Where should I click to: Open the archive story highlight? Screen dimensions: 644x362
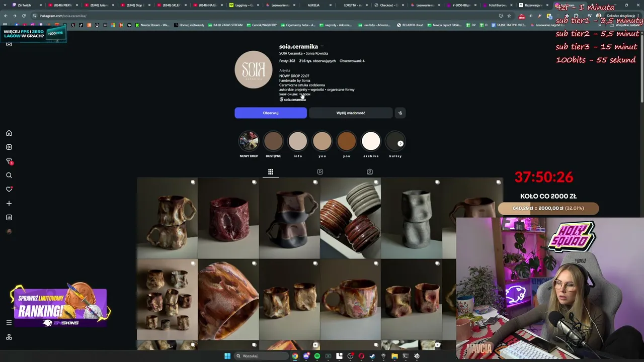[371, 141]
